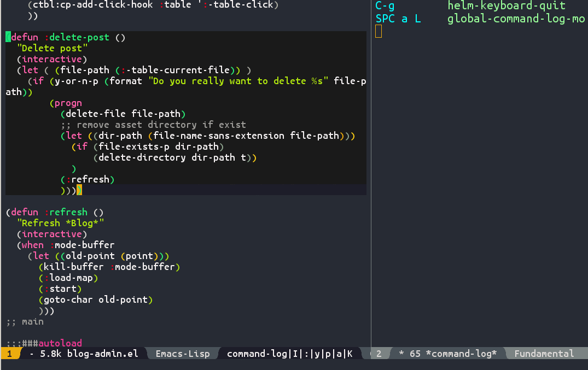The image size is (588, 370).
Task: Click the format function name
Action: pos(126,81)
